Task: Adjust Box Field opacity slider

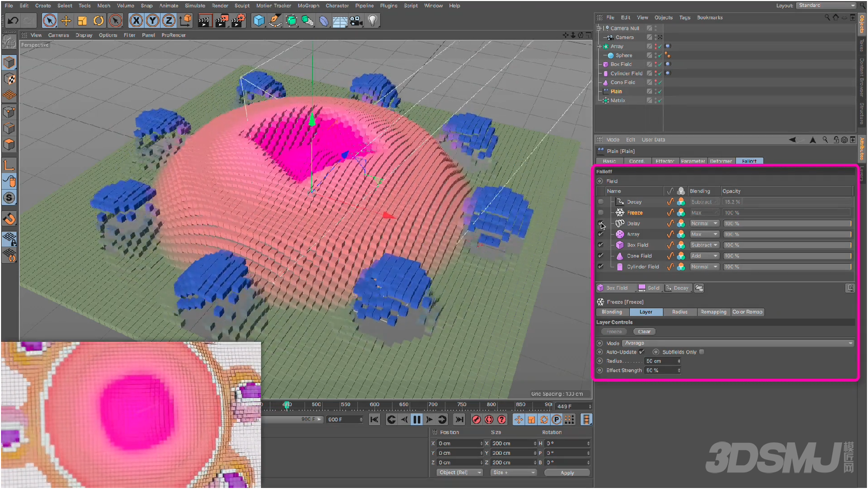Action: coord(787,245)
